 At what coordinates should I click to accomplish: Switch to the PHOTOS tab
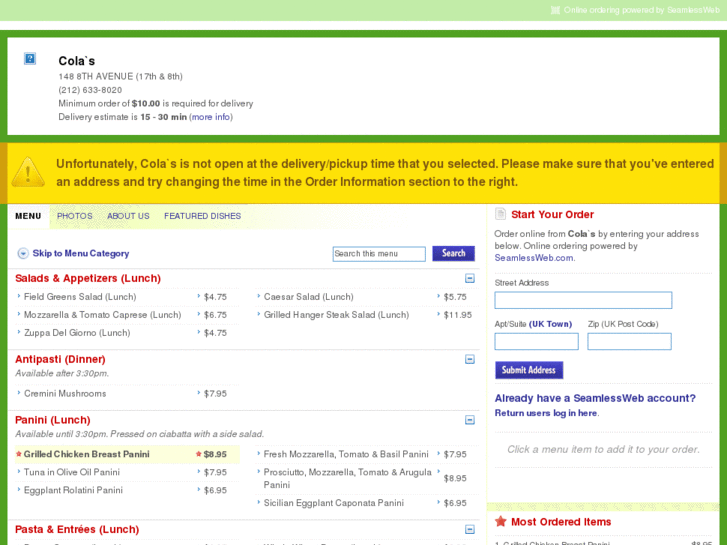click(x=75, y=216)
